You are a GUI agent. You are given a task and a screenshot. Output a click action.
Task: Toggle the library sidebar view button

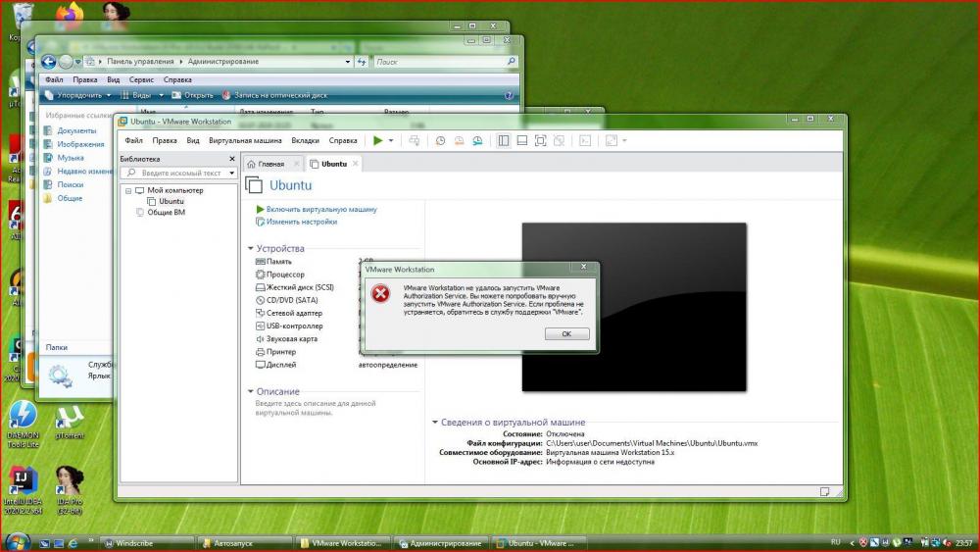[503, 141]
